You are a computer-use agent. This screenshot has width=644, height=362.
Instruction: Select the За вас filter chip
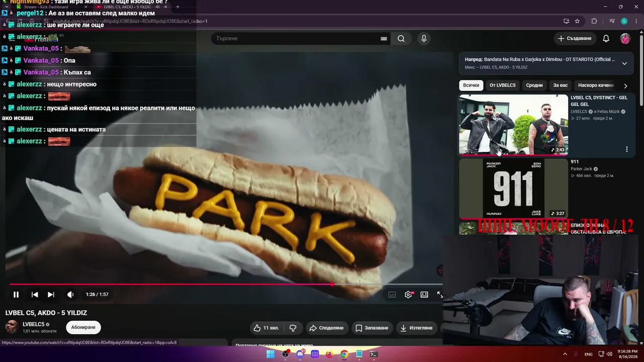560,85
